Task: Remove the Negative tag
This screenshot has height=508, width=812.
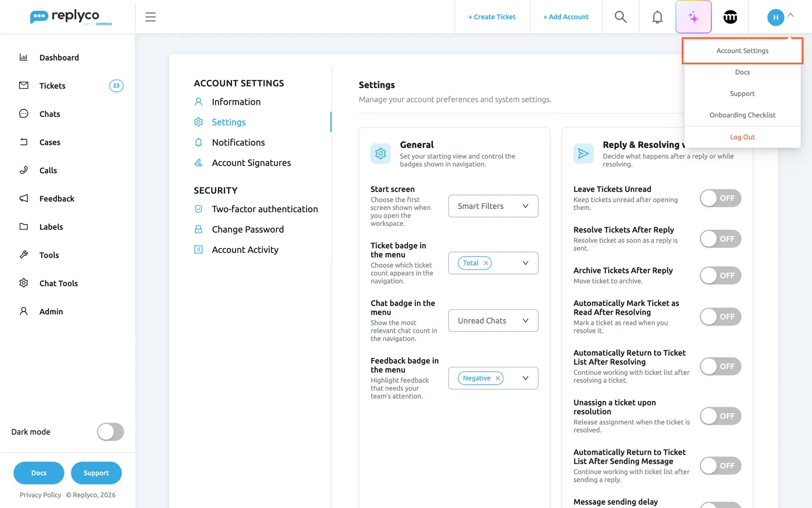Action: coord(498,378)
